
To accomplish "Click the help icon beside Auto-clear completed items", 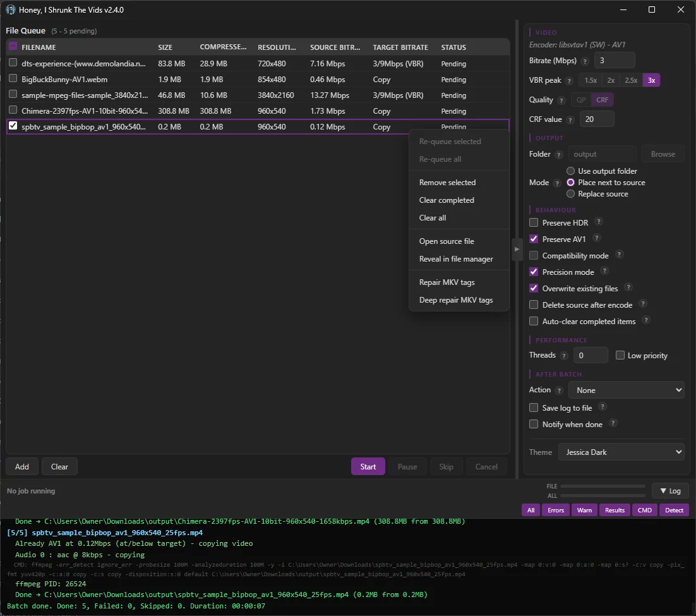I will (646, 320).
